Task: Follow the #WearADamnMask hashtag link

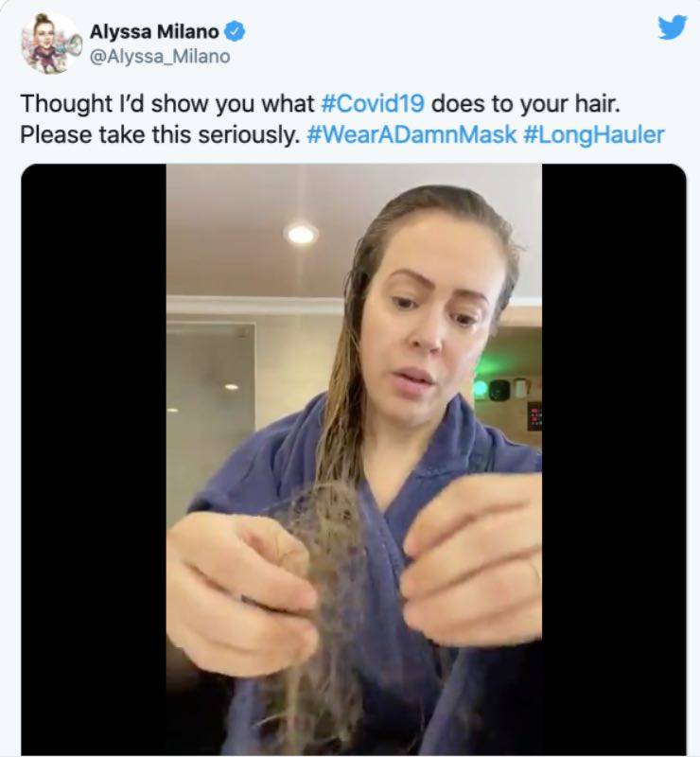Action: coord(411,134)
